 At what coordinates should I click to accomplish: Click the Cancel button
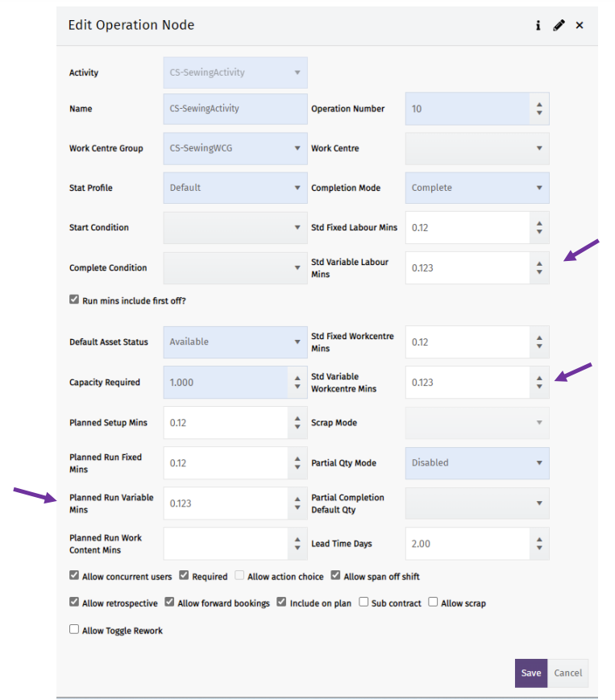567,673
